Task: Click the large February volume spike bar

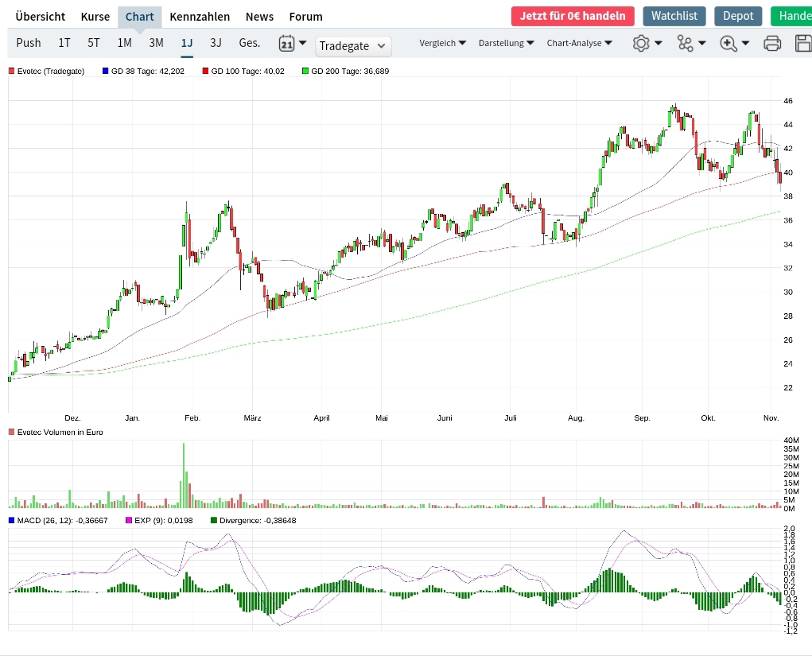Action: 184,476
